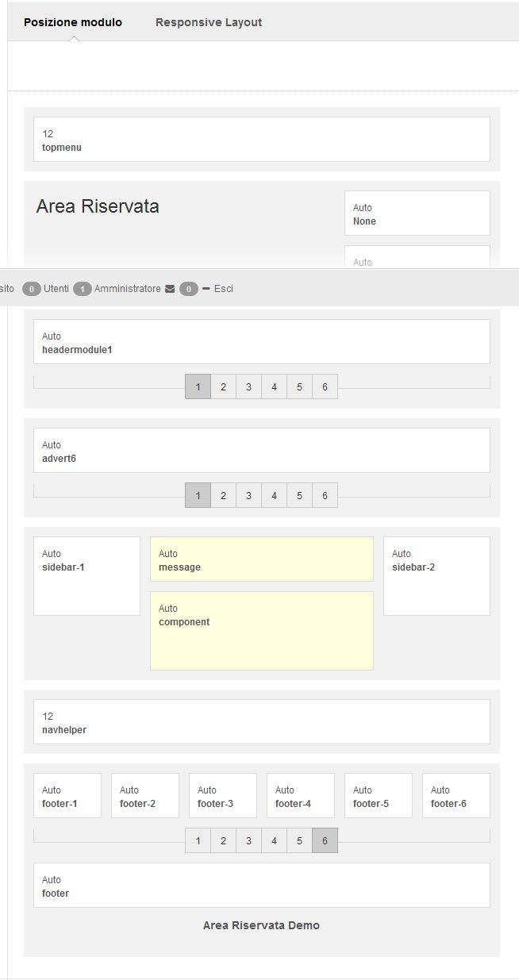Click the navhelper position box
The image size is (519, 980).
260,722
